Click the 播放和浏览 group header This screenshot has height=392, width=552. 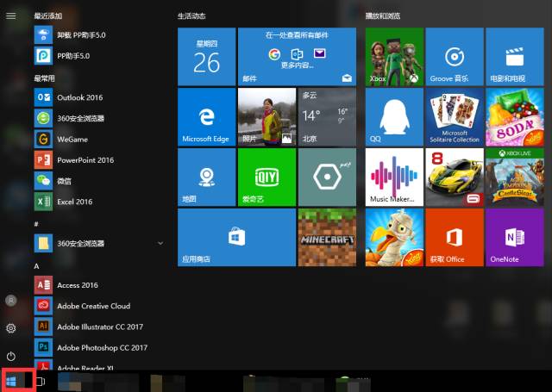[383, 16]
